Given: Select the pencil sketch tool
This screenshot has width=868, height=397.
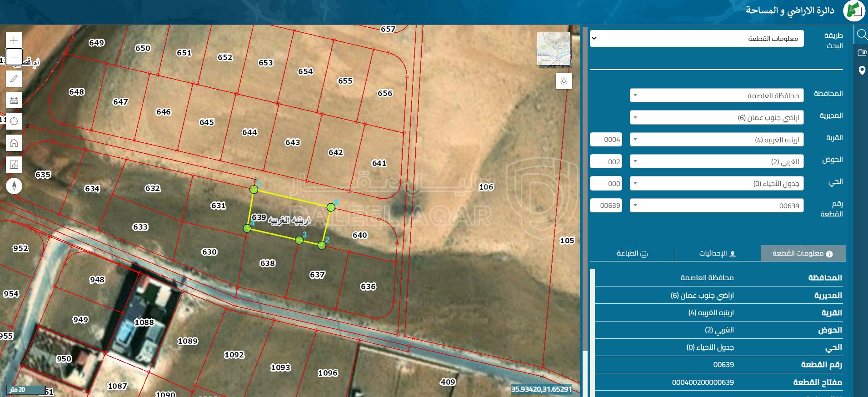Looking at the screenshot, I should click(x=14, y=79).
